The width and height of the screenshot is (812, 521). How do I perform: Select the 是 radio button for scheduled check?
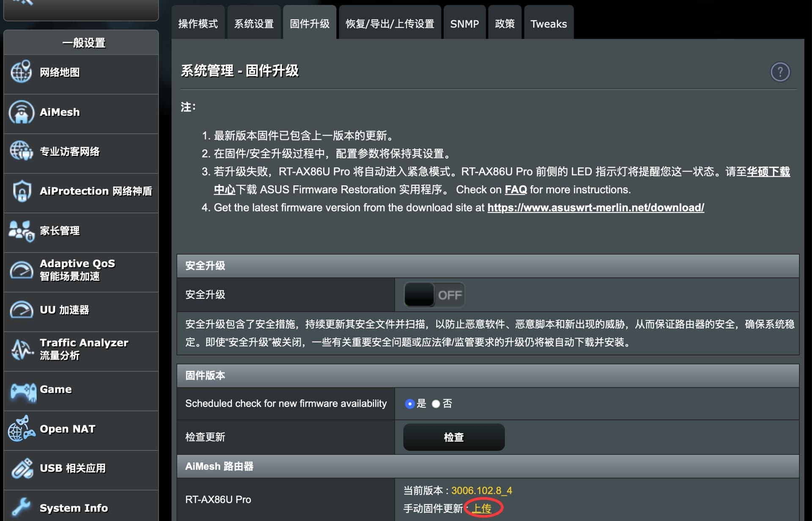point(409,404)
